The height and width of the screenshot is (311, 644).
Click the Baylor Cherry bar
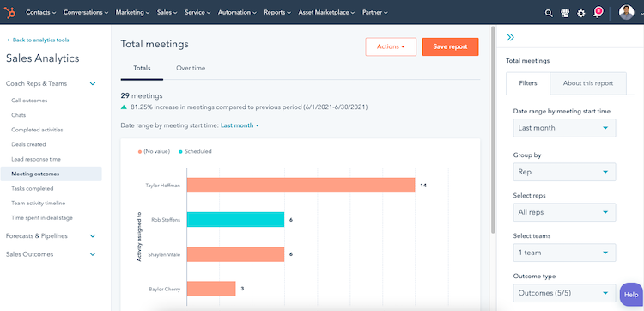pos(211,289)
